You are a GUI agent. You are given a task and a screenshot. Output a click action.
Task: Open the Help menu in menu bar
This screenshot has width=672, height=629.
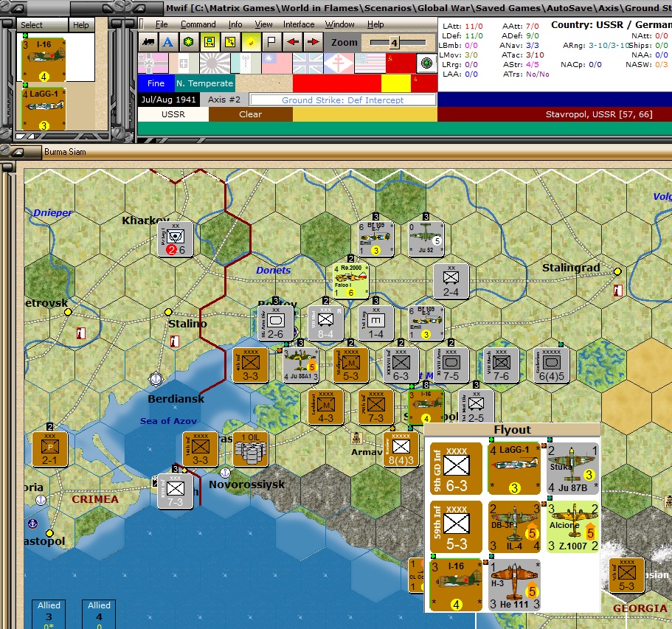375,24
